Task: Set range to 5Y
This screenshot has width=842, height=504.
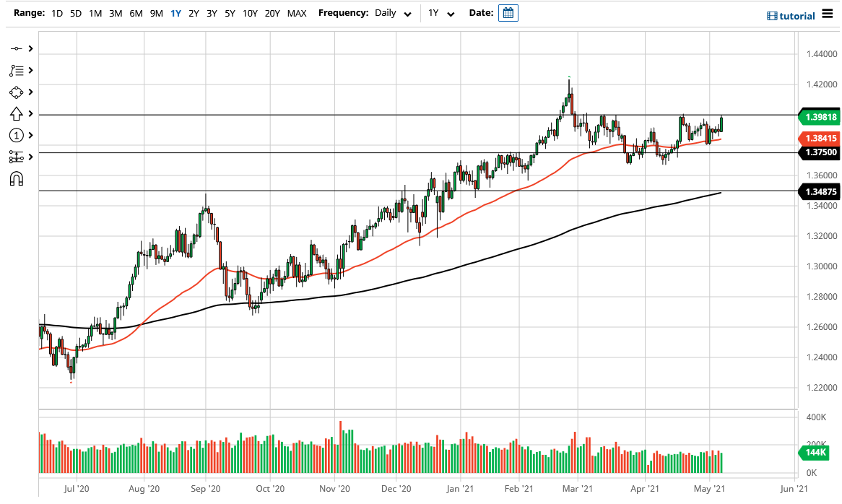Action: click(230, 14)
